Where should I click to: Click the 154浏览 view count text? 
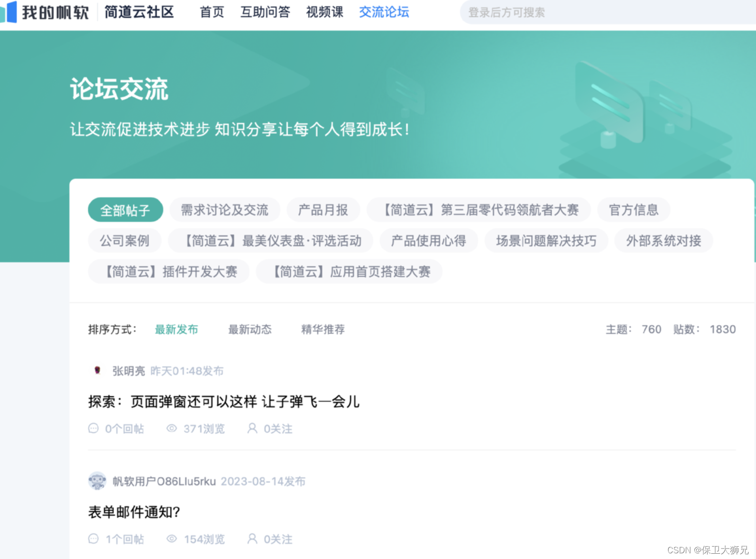pos(204,539)
